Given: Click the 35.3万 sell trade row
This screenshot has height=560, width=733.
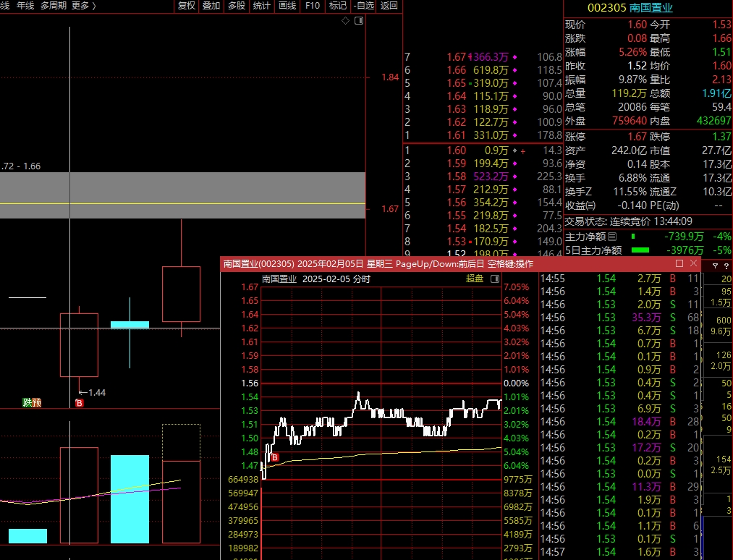Looking at the screenshot, I should click(619, 318).
